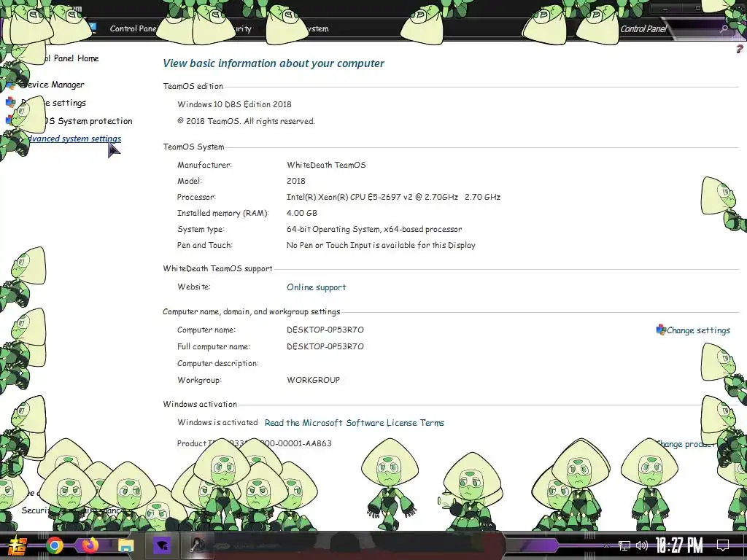Image resolution: width=747 pixels, height=560 pixels.
Task: Click the model value 2018
Action: pos(296,181)
